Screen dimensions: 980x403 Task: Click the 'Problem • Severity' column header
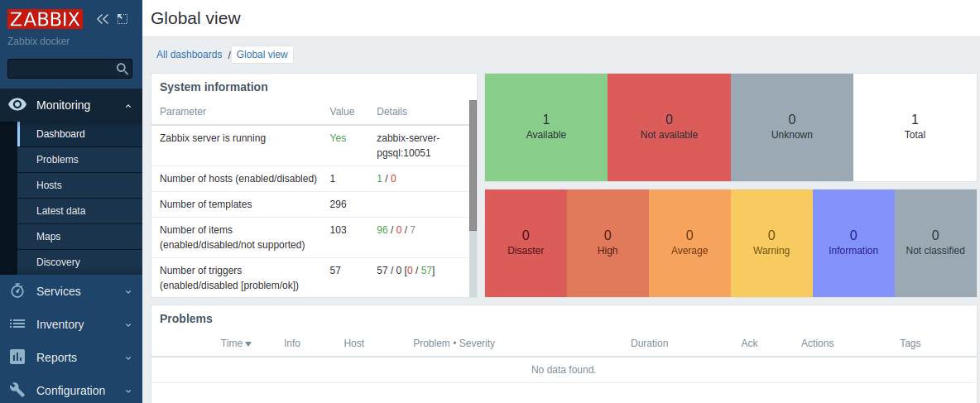pyautogui.click(x=454, y=343)
